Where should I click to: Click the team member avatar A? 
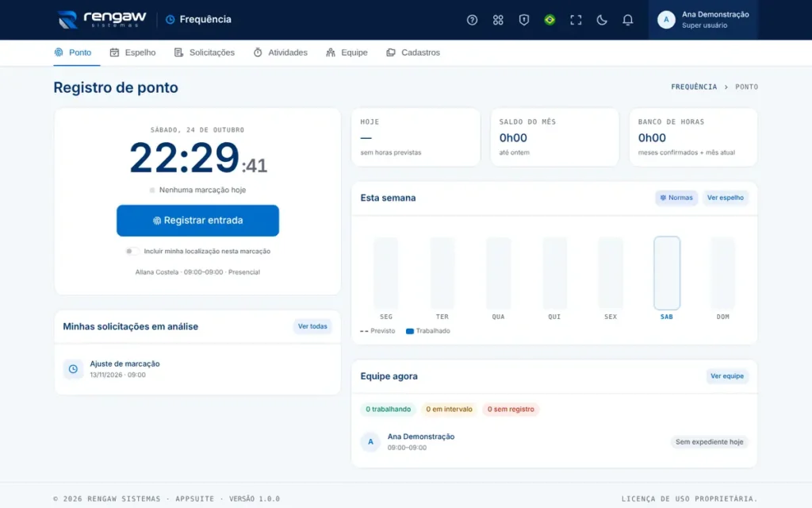[370, 441]
